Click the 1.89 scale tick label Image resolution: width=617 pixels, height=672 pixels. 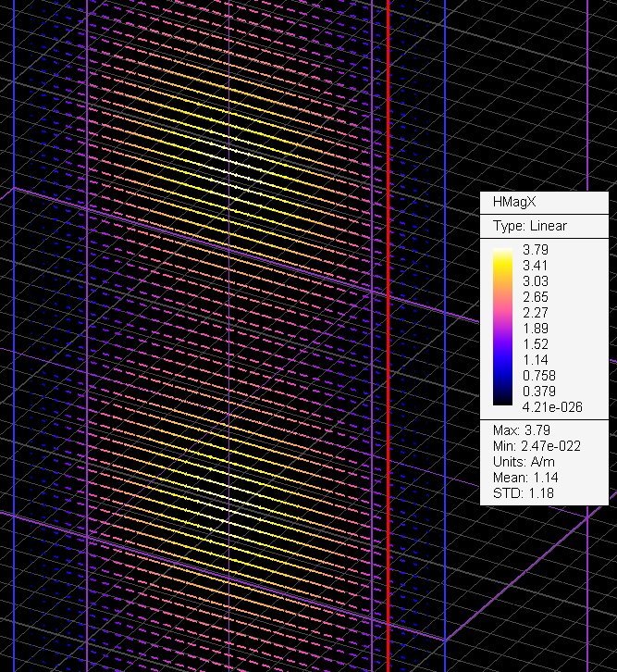tap(537, 328)
